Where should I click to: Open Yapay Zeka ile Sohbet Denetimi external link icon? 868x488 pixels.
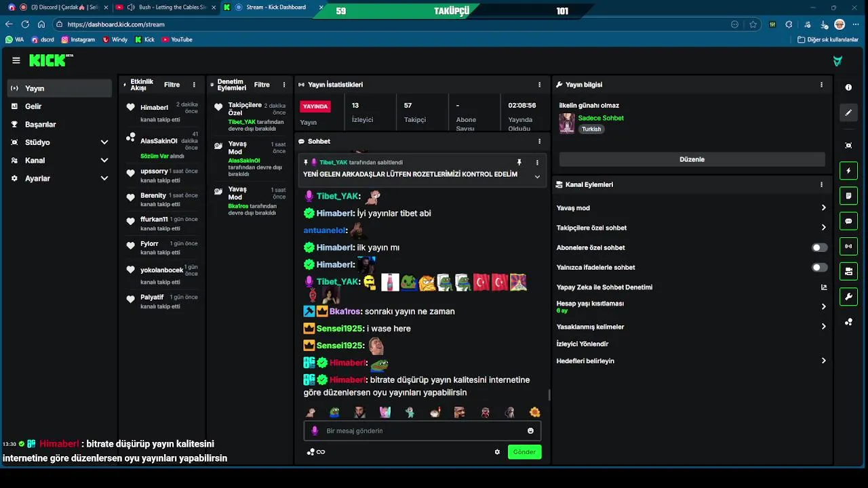tap(824, 287)
